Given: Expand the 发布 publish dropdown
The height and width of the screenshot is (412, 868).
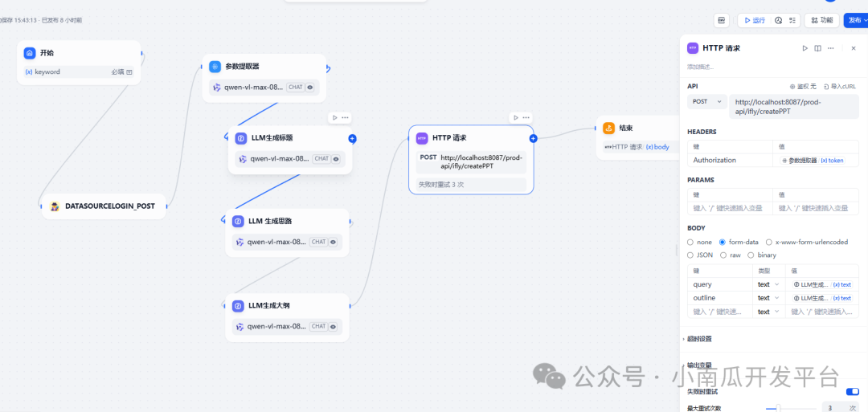Looking at the screenshot, I should 856,20.
